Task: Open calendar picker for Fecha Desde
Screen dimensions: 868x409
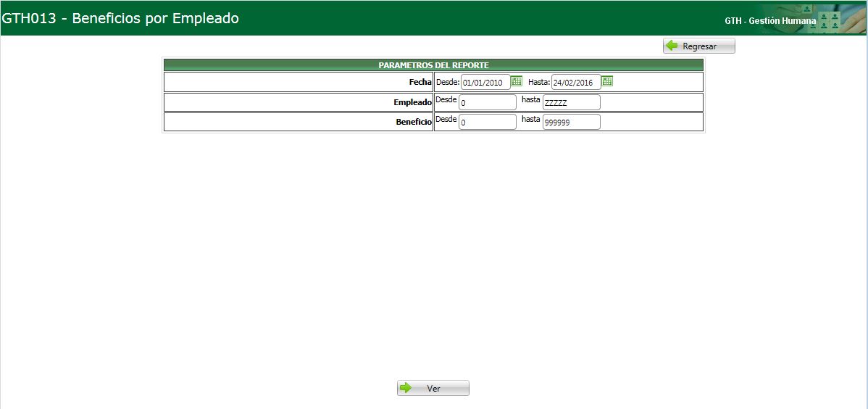Action: coord(517,81)
